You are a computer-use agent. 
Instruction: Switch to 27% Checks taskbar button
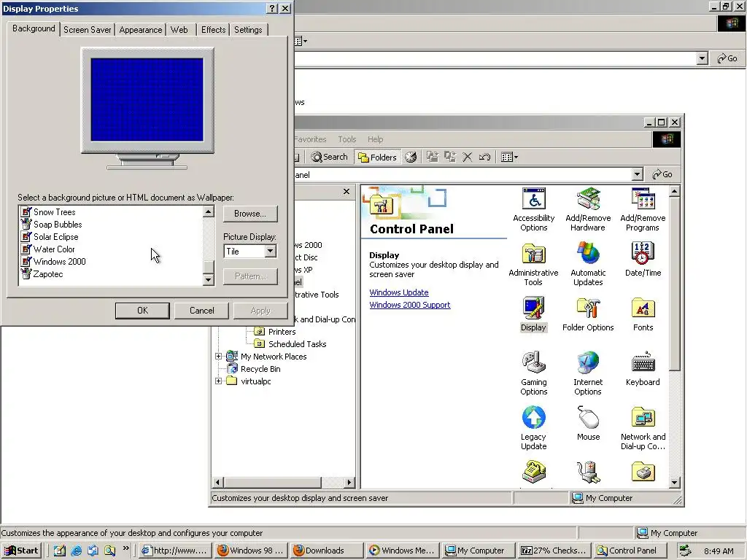point(553,551)
